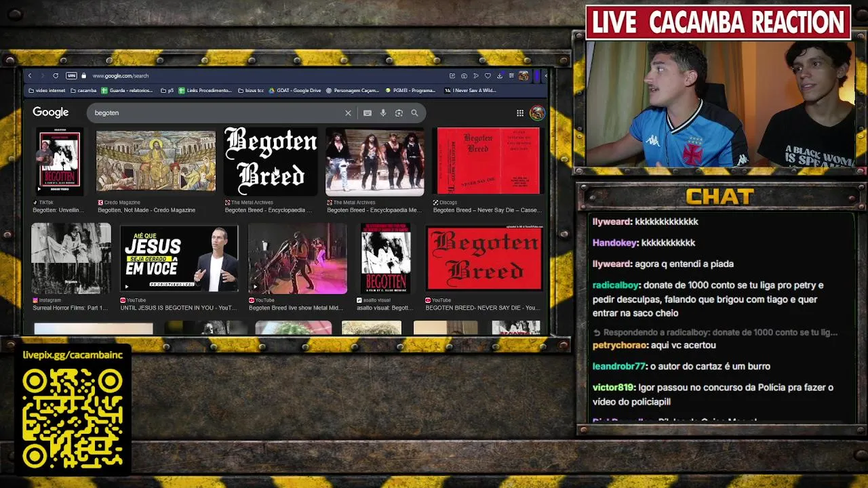Click 'Begoten Breed live show Metal Mid...' caption
Screen dimensions: 868x488
296,308
